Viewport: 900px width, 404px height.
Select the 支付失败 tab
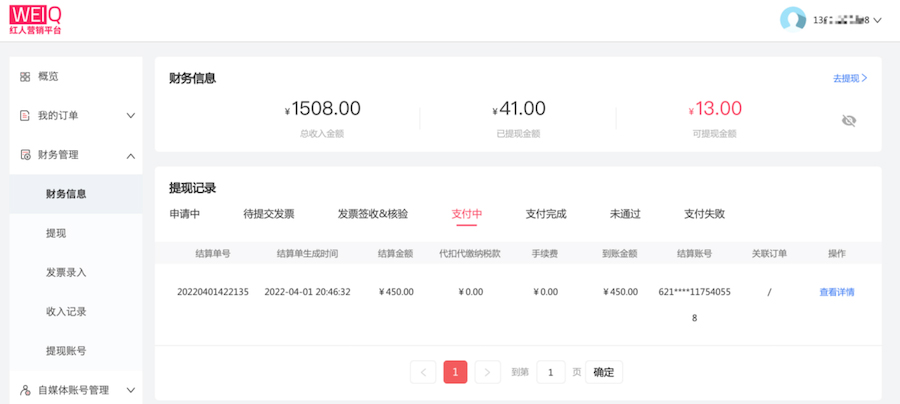[x=704, y=213]
